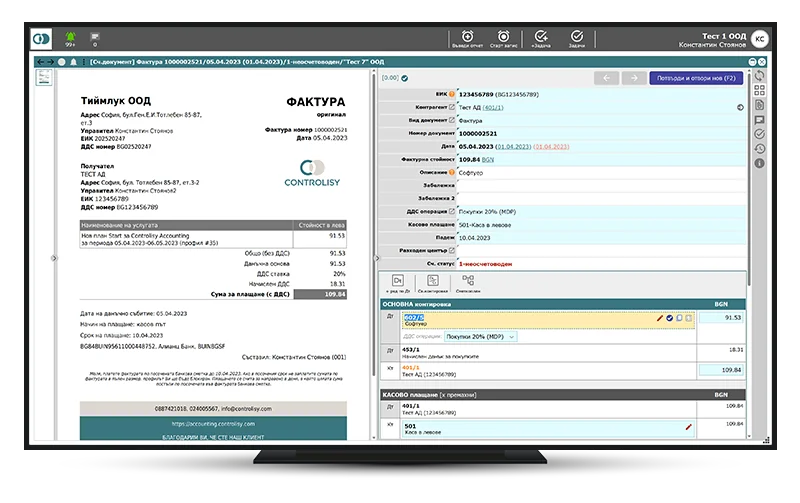Click the empty Забележка field
The height and width of the screenshot is (503, 800).
point(601,186)
